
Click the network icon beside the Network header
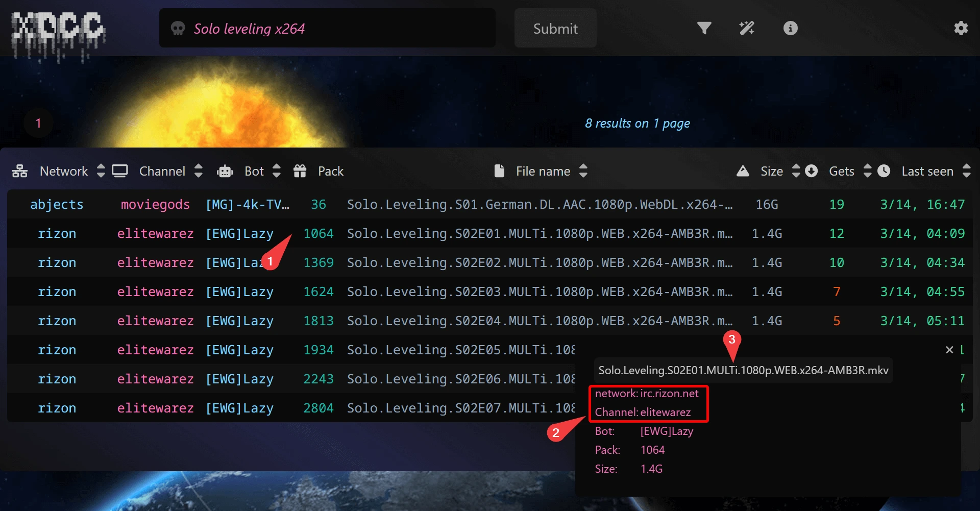tap(20, 171)
